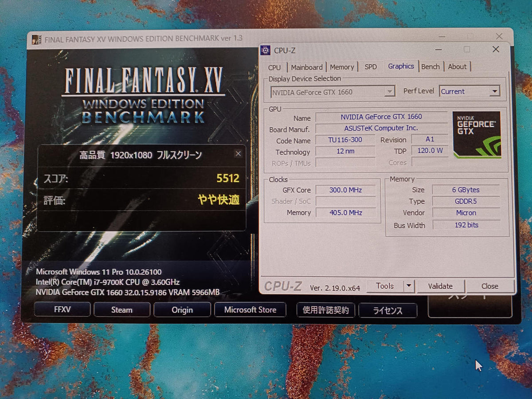Click the NVIDIA GeForce GTX logo image
This screenshot has width=532, height=399.
477,135
